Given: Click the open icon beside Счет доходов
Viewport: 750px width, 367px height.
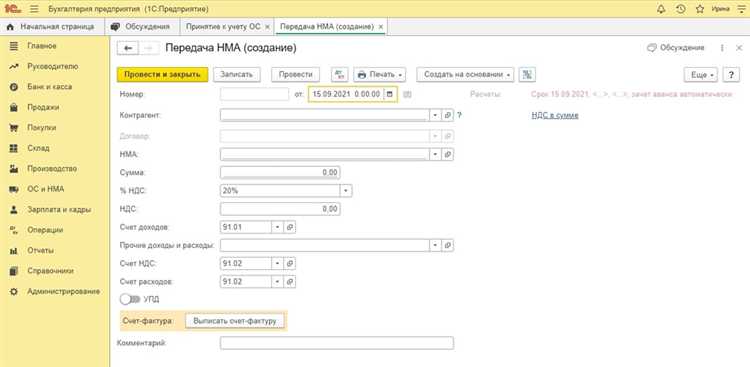Looking at the screenshot, I should [289, 227].
